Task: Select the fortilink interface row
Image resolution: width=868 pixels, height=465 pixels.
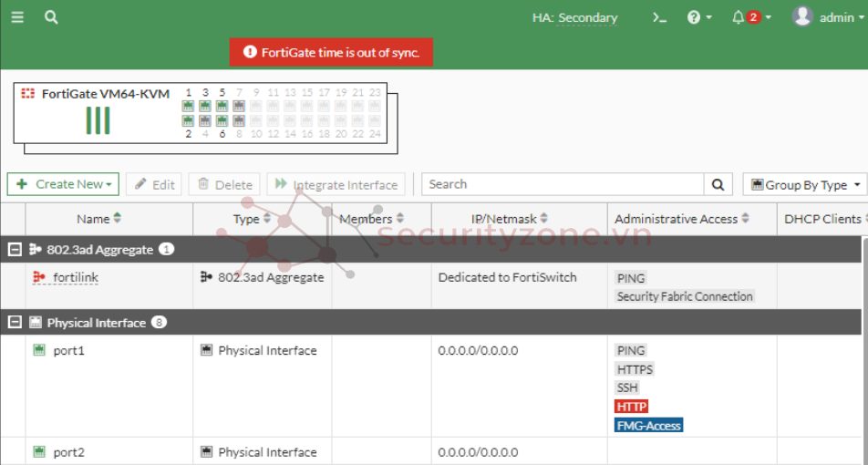Action: [431, 285]
